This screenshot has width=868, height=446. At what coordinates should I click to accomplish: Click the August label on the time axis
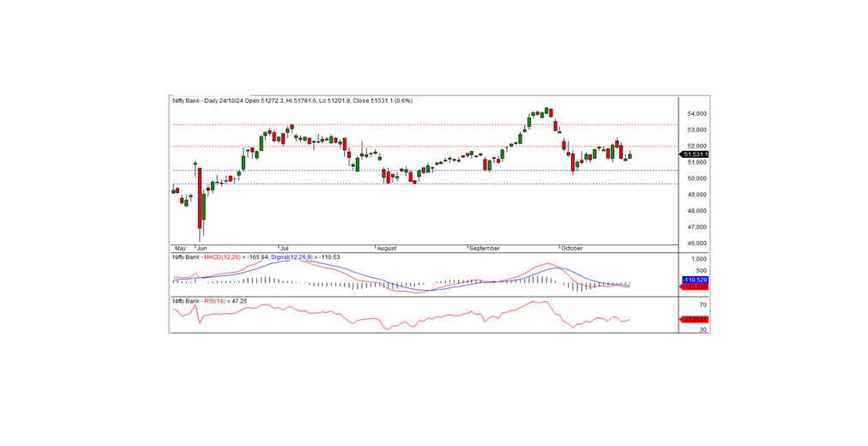(386, 249)
